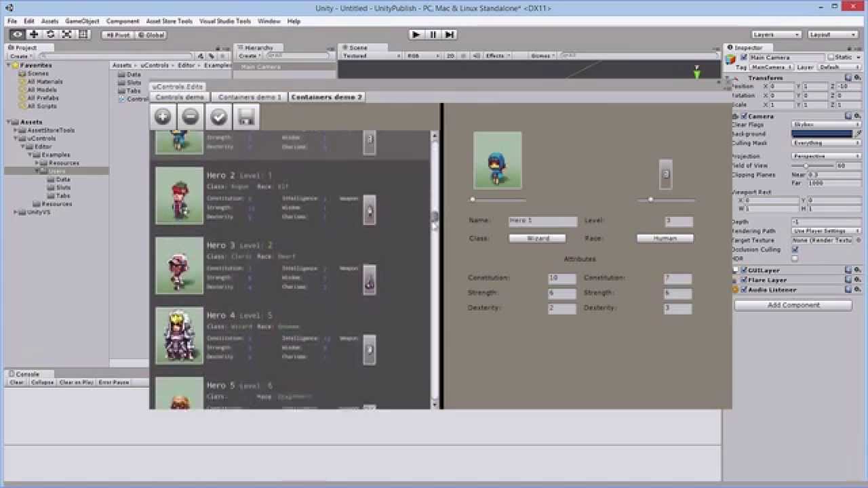
Task: Open the Layout dropdown
Action: coord(833,35)
